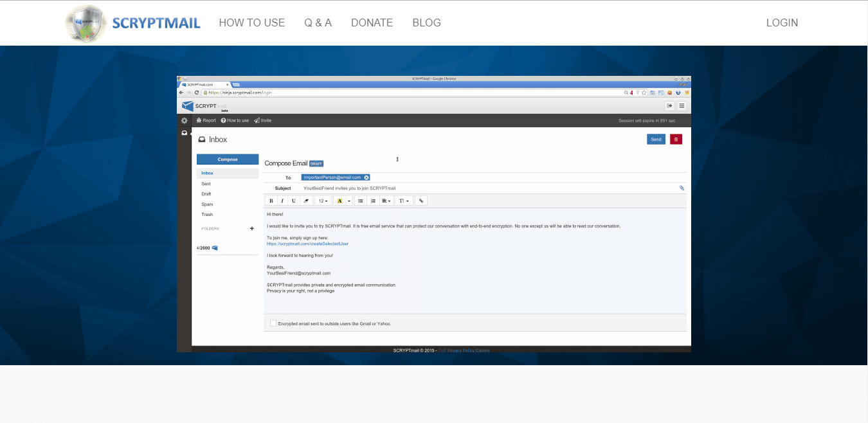The height and width of the screenshot is (423, 868).
Task: Click the blue Send button
Action: pos(656,139)
